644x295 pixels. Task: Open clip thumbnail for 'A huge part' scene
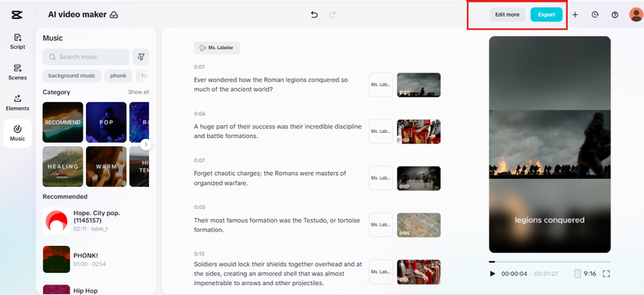point(419,131)
